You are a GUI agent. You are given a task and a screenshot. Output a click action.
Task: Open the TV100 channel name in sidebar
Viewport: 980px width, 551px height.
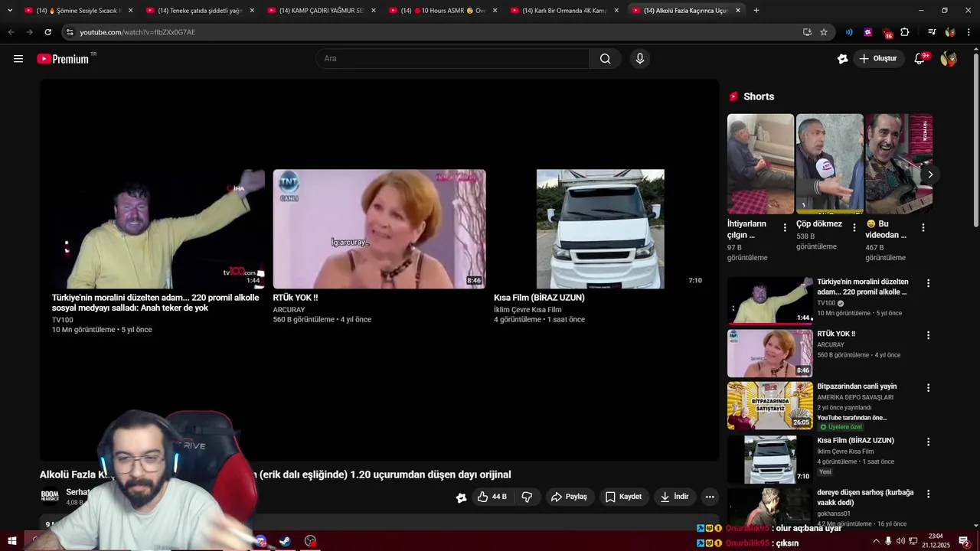(826, 303)
